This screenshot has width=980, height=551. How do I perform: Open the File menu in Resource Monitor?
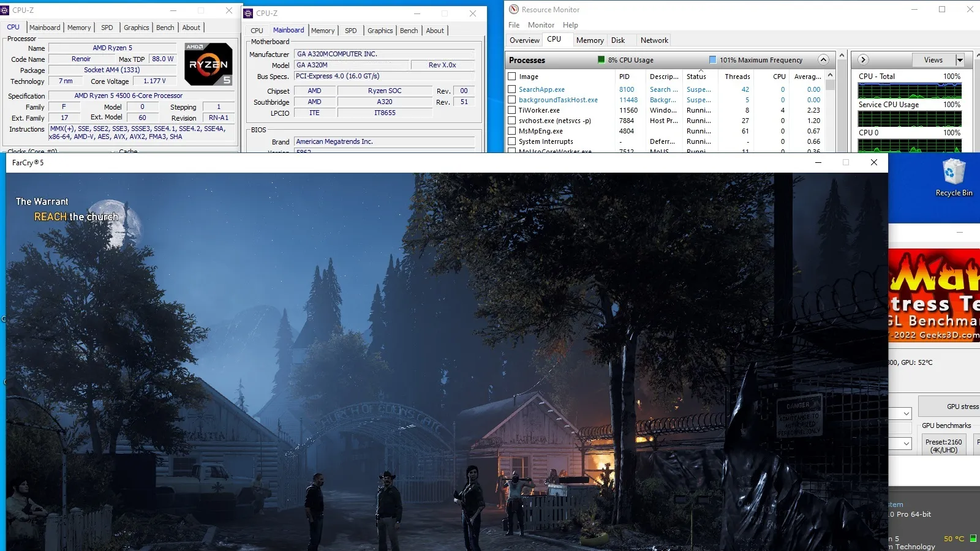point(514,25)
